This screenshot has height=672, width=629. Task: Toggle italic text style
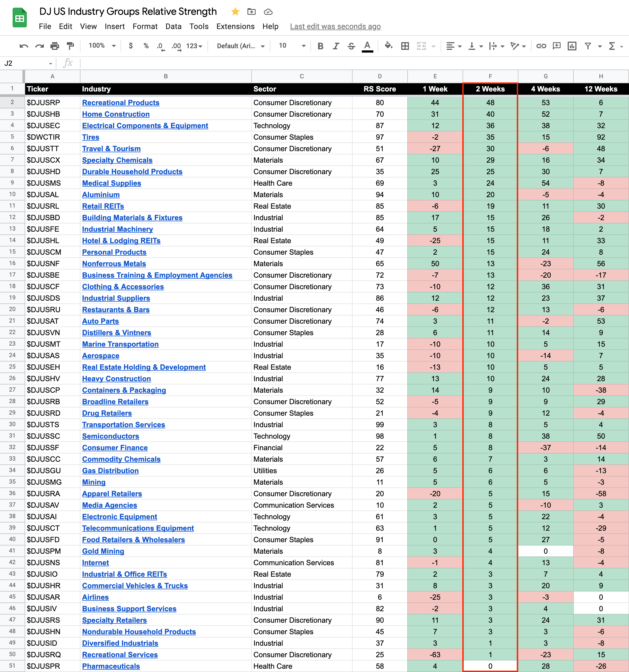click(x=336, y=46)
